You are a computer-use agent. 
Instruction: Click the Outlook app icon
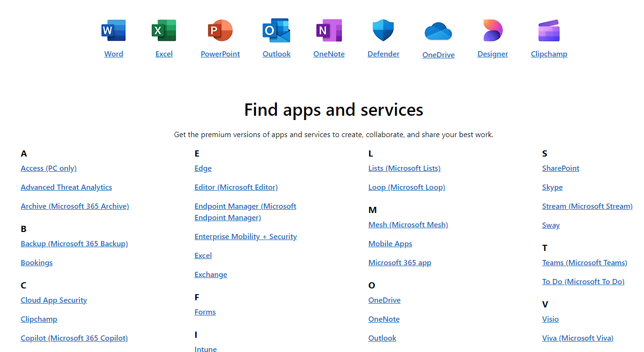pyautogui.click(x=276, y=30)
